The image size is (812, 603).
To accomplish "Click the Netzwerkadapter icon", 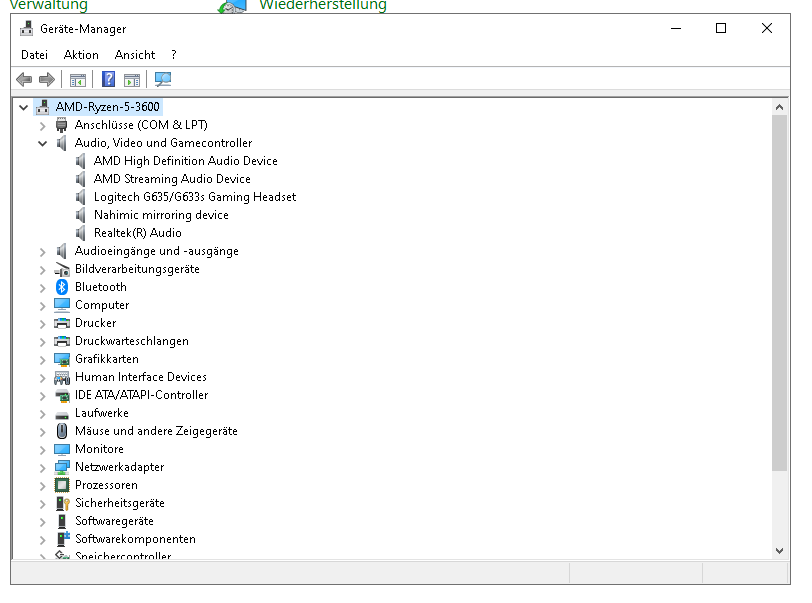I will coord(62,467).
